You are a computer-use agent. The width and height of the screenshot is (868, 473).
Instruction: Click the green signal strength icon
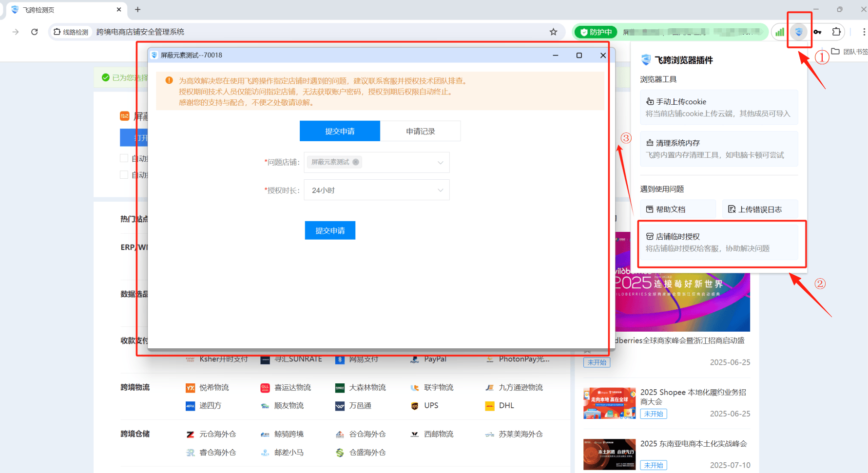(x=780, y=32)
